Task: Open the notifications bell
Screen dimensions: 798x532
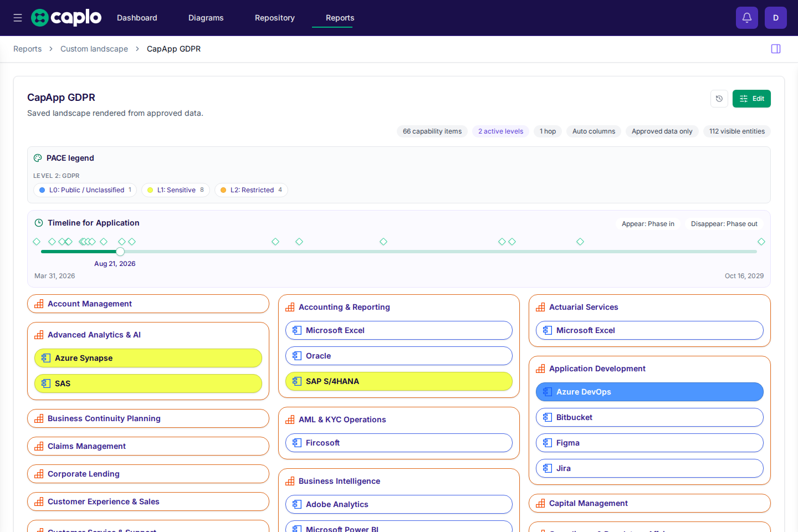Action: click(x=747, y=18)
